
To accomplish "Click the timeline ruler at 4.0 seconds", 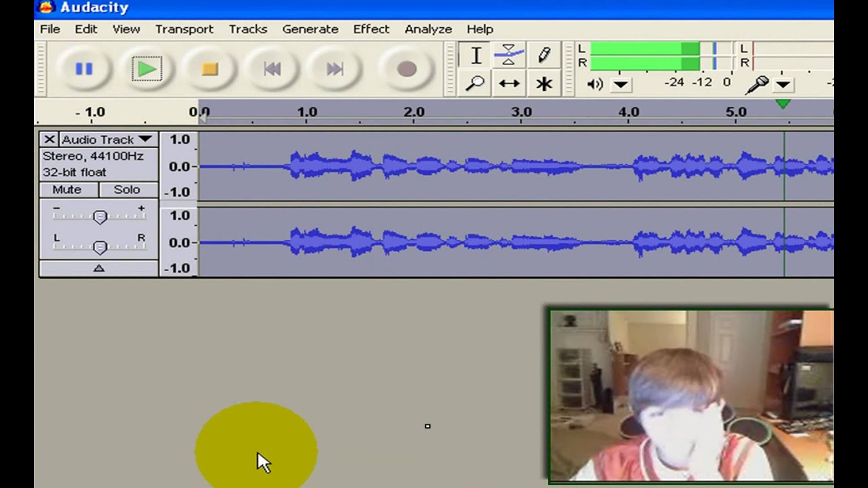I will [x=629, y=113].
